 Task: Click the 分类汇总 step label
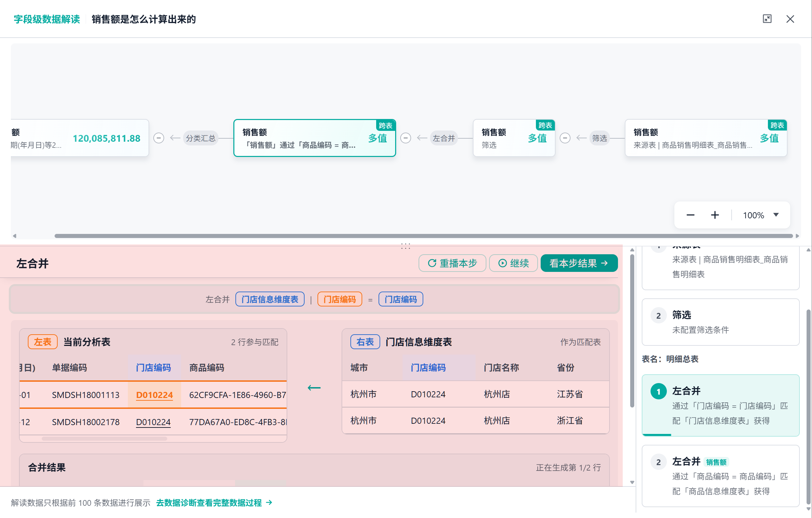tap(201, 138)
